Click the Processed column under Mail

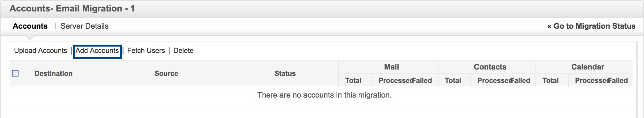[x=395, y=80]
